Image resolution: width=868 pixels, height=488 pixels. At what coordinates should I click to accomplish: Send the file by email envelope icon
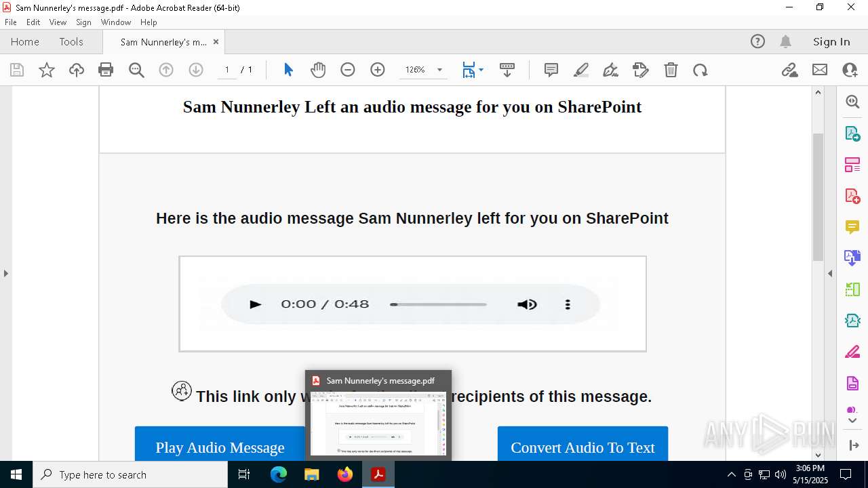pyautogui.click(x=820, y=70)
